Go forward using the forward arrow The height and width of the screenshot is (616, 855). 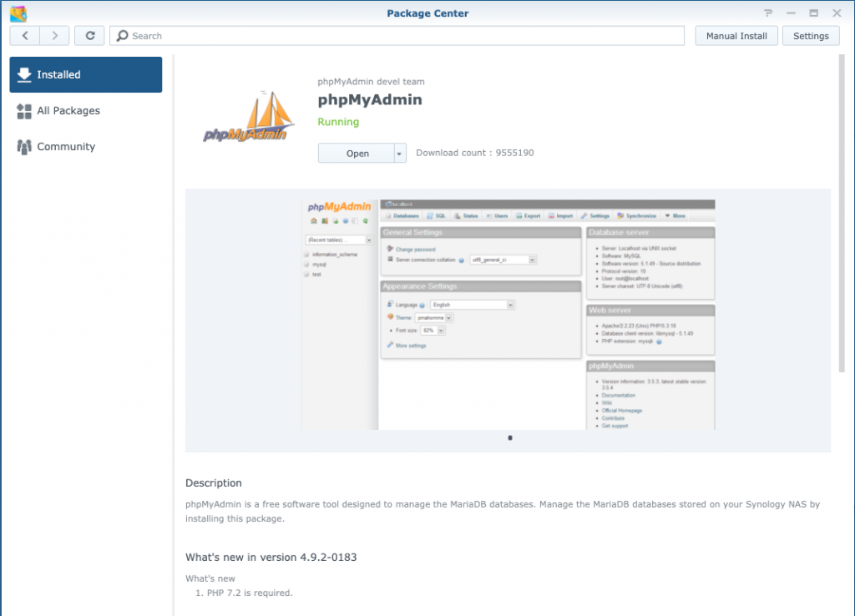[54, 36]
